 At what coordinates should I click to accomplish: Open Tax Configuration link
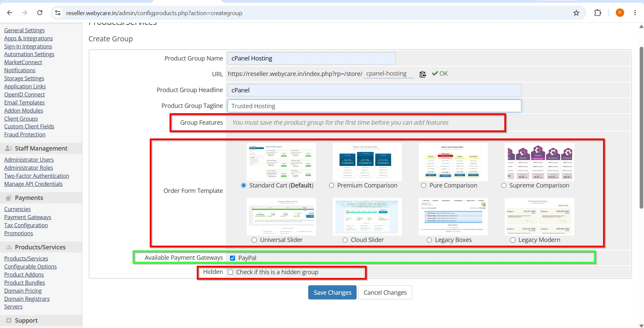tap(26, 225)
